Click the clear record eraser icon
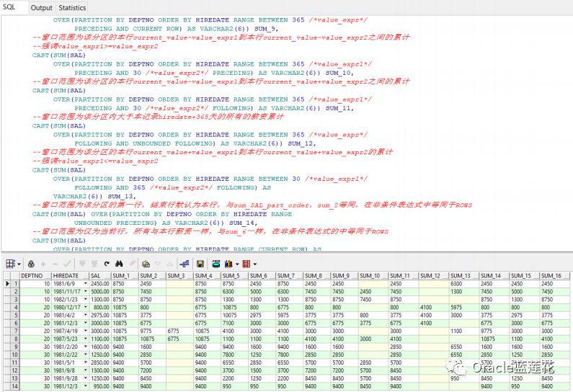 tap(133, 264)
